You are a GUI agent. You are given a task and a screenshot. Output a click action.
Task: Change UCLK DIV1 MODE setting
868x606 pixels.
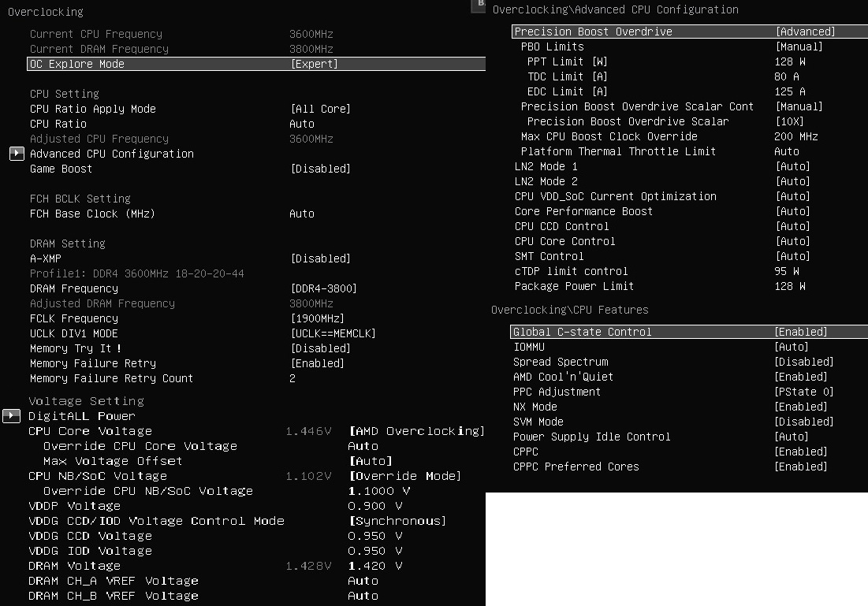point(333,333)
